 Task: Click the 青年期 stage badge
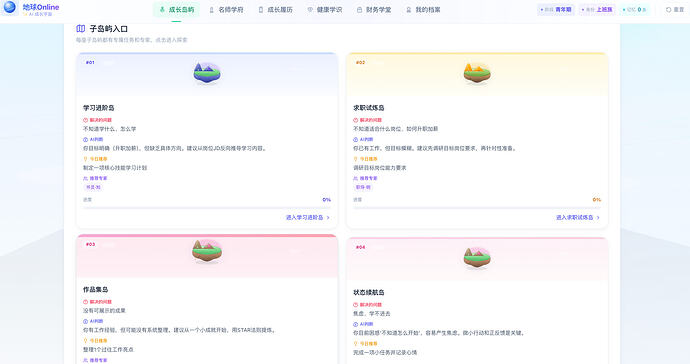point(556,10)
